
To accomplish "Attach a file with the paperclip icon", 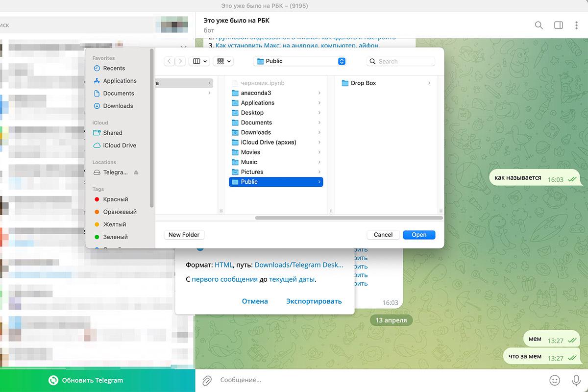I will coord(207,380).
